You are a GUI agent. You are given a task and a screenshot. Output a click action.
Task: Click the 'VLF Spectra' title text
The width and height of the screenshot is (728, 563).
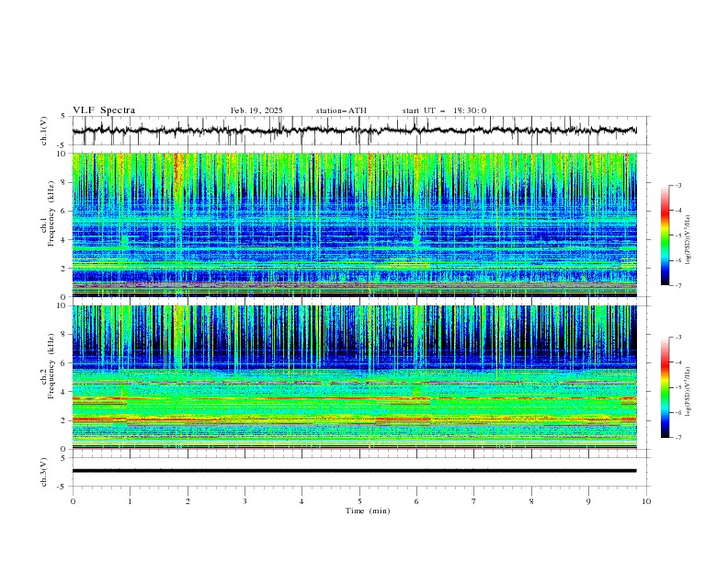(x=104, y=110)
